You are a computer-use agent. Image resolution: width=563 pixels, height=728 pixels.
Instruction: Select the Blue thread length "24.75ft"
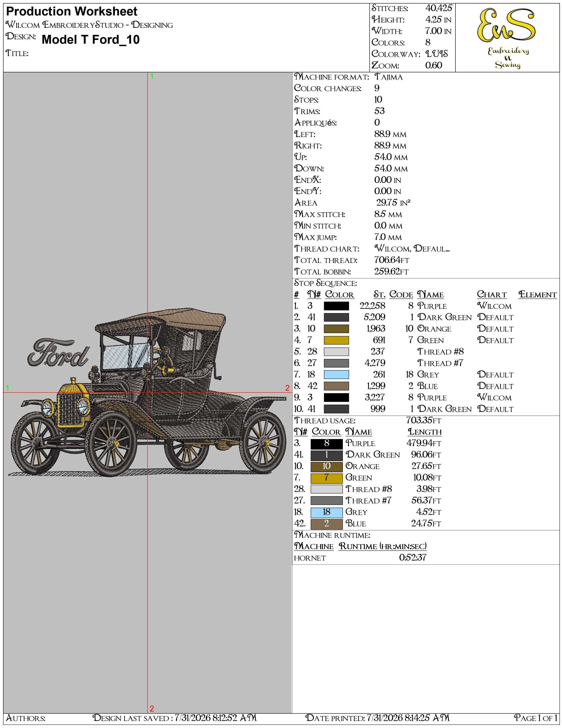(x=426, y=523)
